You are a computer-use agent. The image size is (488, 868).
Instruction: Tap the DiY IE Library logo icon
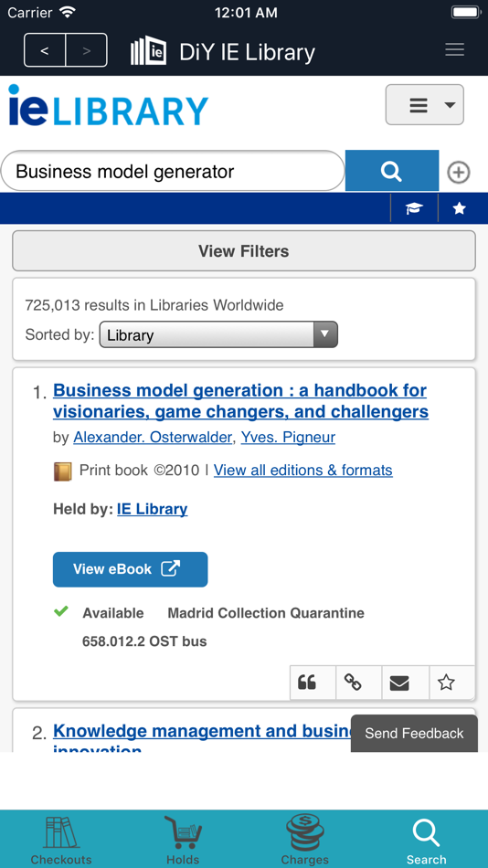pyautogui.click(x=148, y=51)
